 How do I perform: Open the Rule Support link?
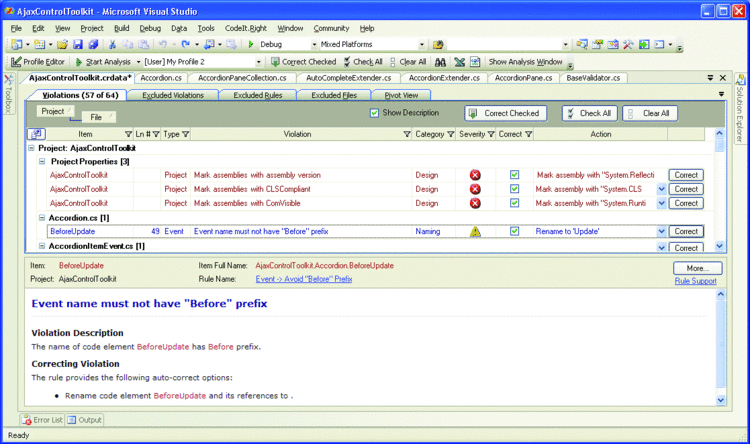coord(695,281)
